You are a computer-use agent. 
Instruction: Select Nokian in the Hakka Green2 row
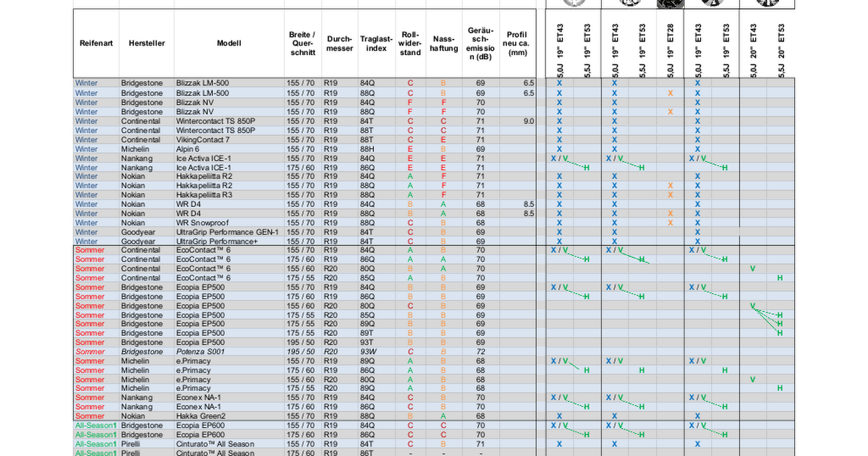coord(133,416)
